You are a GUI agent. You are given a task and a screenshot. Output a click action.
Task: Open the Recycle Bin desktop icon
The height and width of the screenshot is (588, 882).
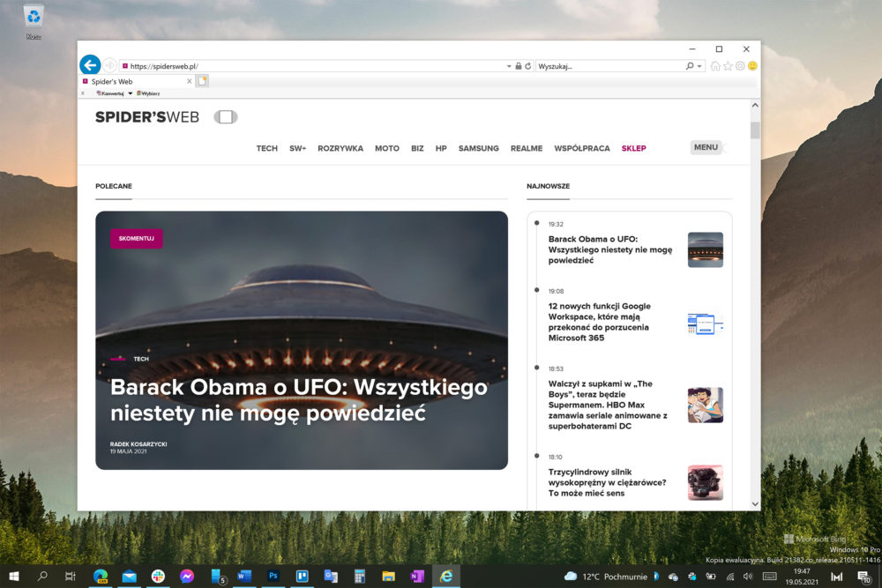click(34, 21)
